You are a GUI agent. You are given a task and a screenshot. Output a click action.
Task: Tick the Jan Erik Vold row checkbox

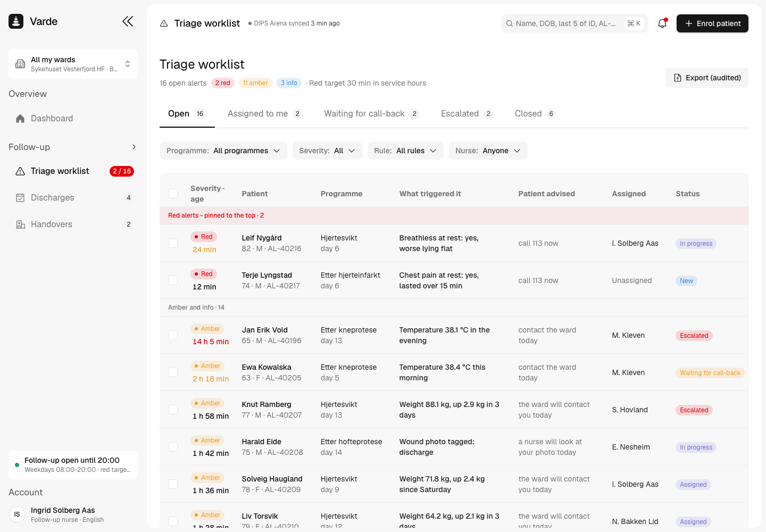point(173,335)
